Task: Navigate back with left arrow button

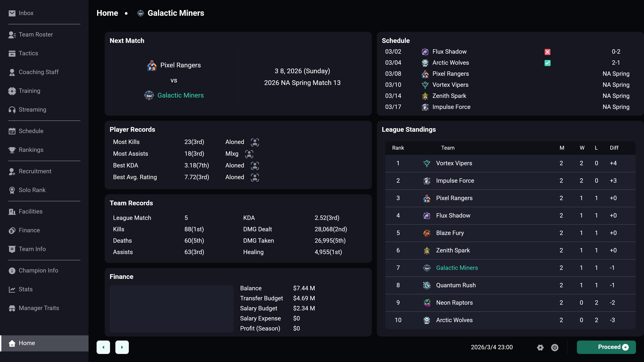Action: 103,347
